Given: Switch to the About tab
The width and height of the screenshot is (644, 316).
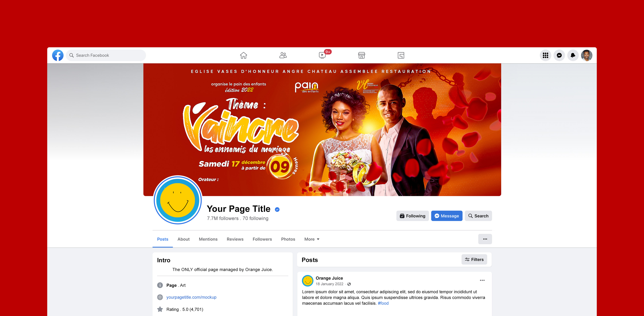Looking at the screenshot, I should tap(183, 239).
